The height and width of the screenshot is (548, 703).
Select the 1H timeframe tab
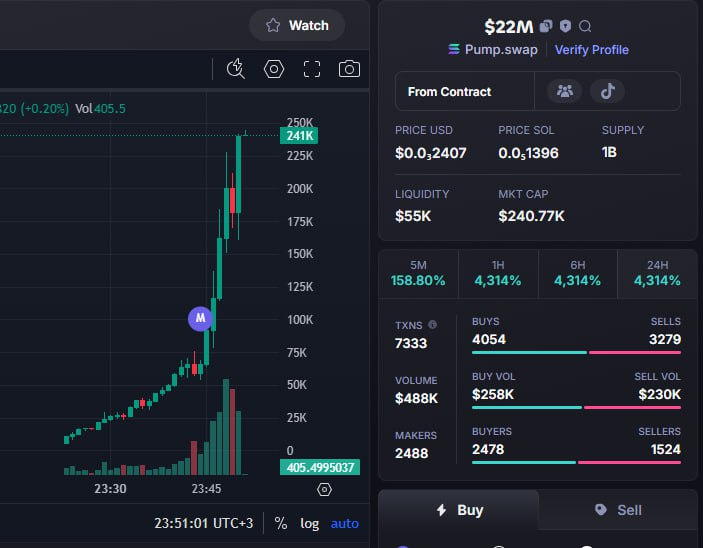pyautogui.click(x=498, y=274)
